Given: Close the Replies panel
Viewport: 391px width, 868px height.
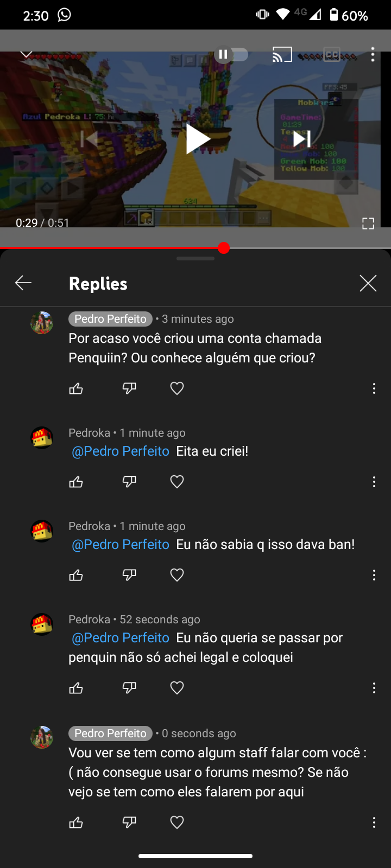Looking at the screenshot, I should [x=368, y=283].
